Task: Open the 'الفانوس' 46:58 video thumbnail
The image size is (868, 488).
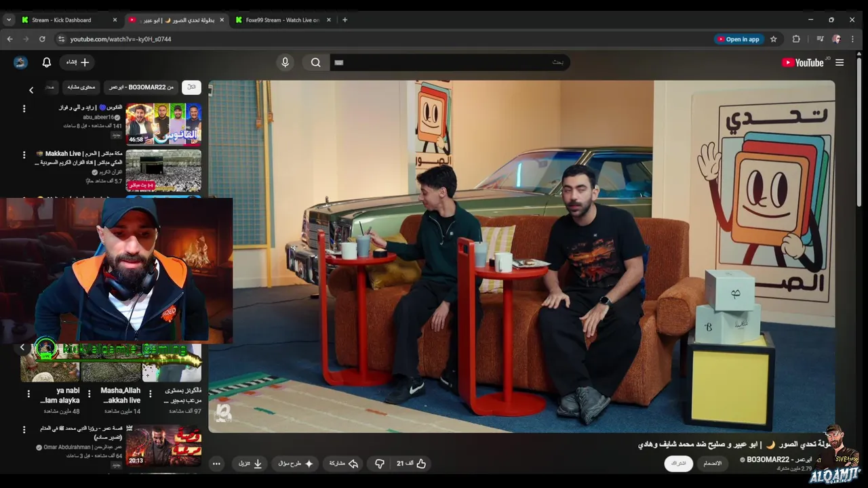Action: click(163, 123)
